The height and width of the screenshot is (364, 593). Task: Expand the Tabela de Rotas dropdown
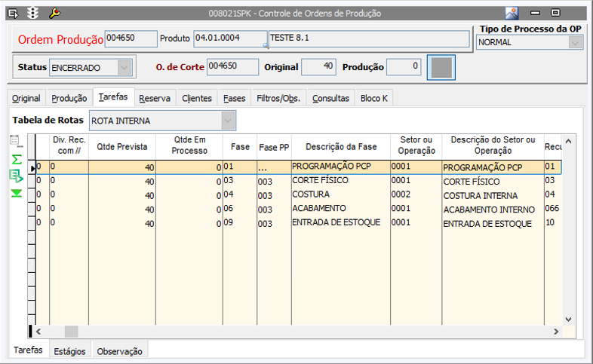228,121
